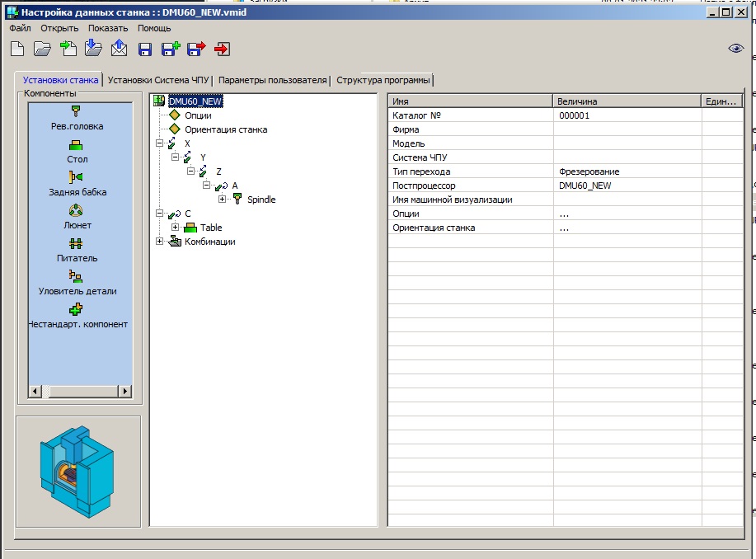The height and width of the screenshot is (559, 756).
Task: Select the Рев.головка component
Action: [77, 119]
